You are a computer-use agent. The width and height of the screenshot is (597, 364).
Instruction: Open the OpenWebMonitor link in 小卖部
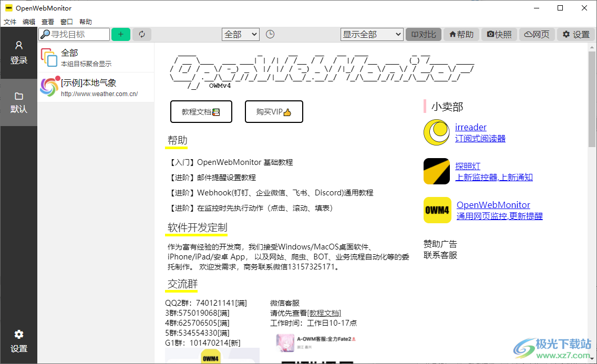(x=493, y=205)
